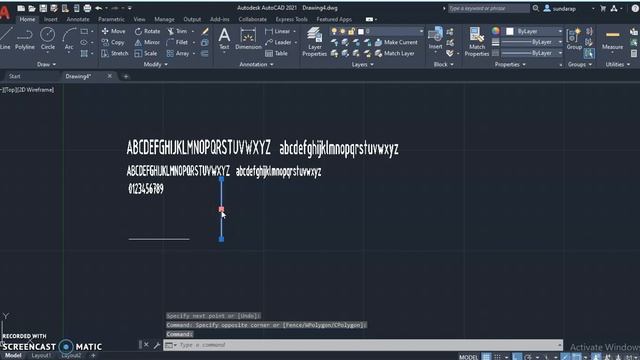
Task: Click the Plot (print) icon
Action: (87, 8)
